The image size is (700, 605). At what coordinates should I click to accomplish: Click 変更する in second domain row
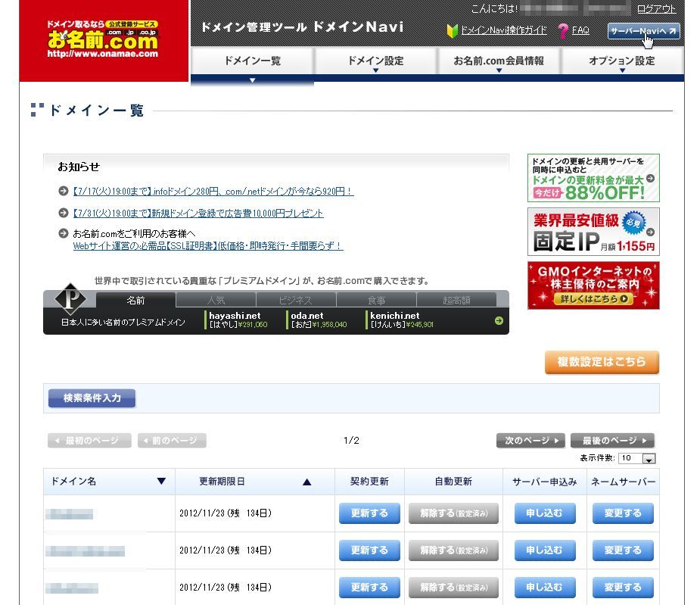point(623,550)
